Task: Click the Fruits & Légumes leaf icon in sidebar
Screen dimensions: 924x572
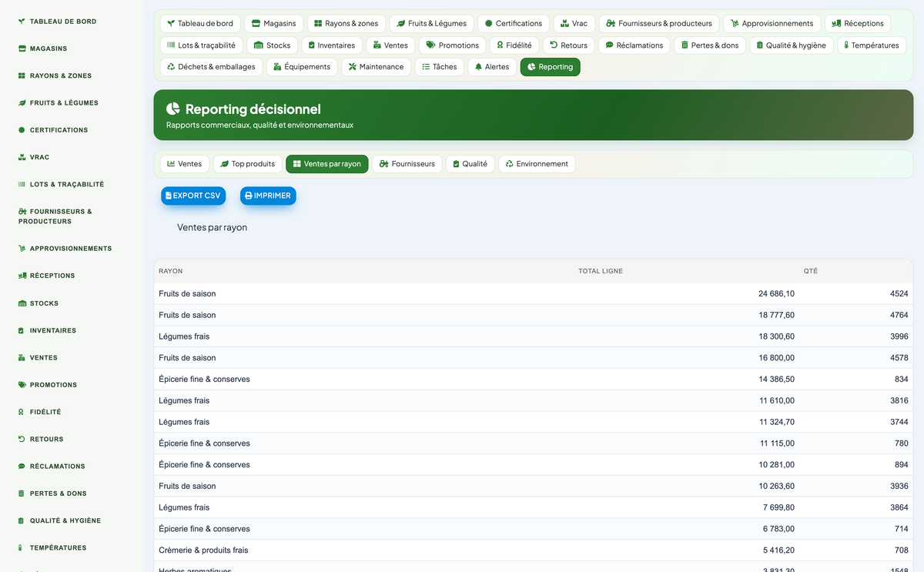Action: (x=22, y=103)
